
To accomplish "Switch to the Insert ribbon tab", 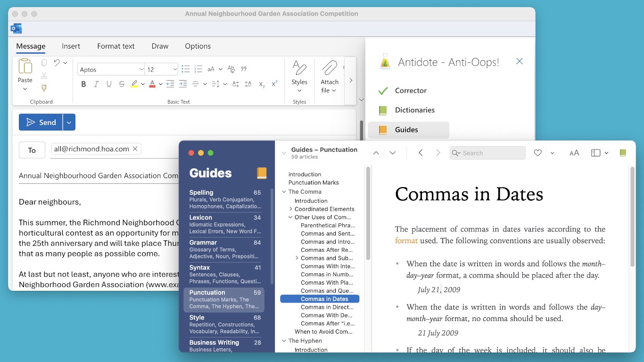I will (x=71, y=46).
